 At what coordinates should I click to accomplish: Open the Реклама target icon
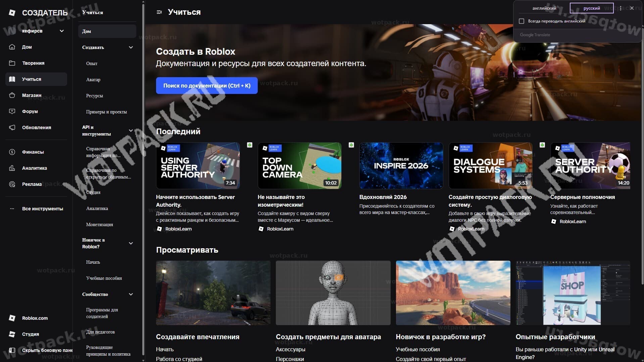click(12, 184)
